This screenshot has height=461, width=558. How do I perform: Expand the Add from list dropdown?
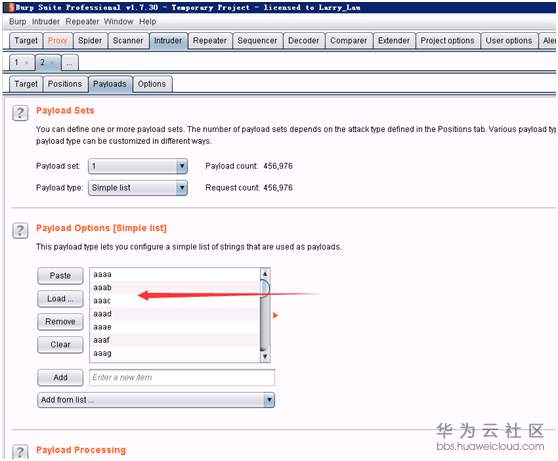coord(156,400)
